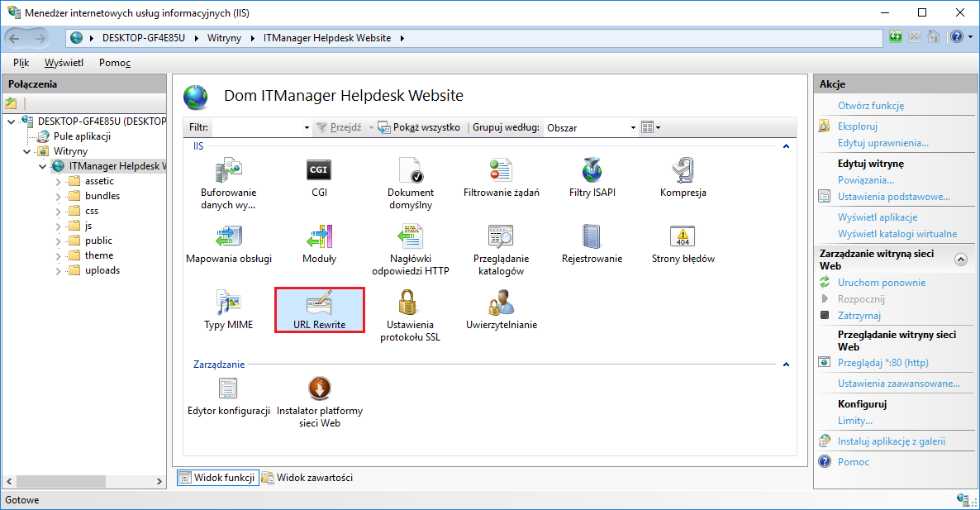Collapse the Witryny tree node
This screenshot has height=510, width=980.
coord(27,151)
